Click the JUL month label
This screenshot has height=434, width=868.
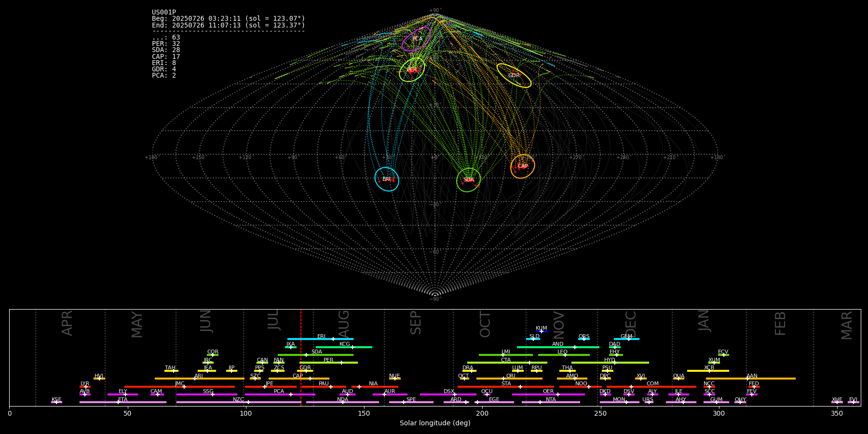pos(273,320)
